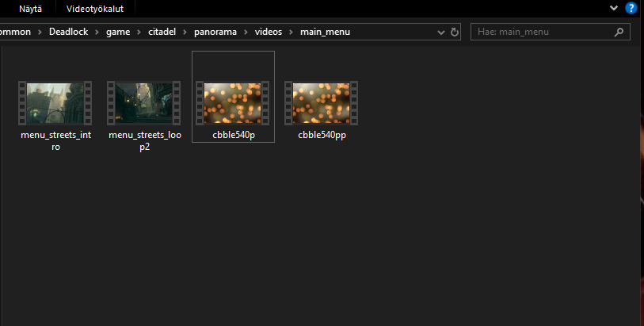The height and width of the screenshot is (326, 644).
Task: Click the cbble540pp file name label
Action: coord(322,135)
